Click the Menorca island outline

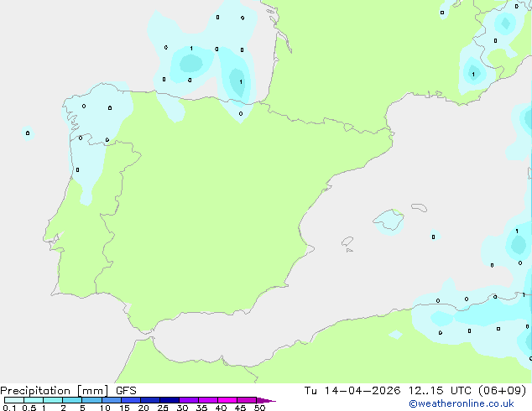pos(419,207)
